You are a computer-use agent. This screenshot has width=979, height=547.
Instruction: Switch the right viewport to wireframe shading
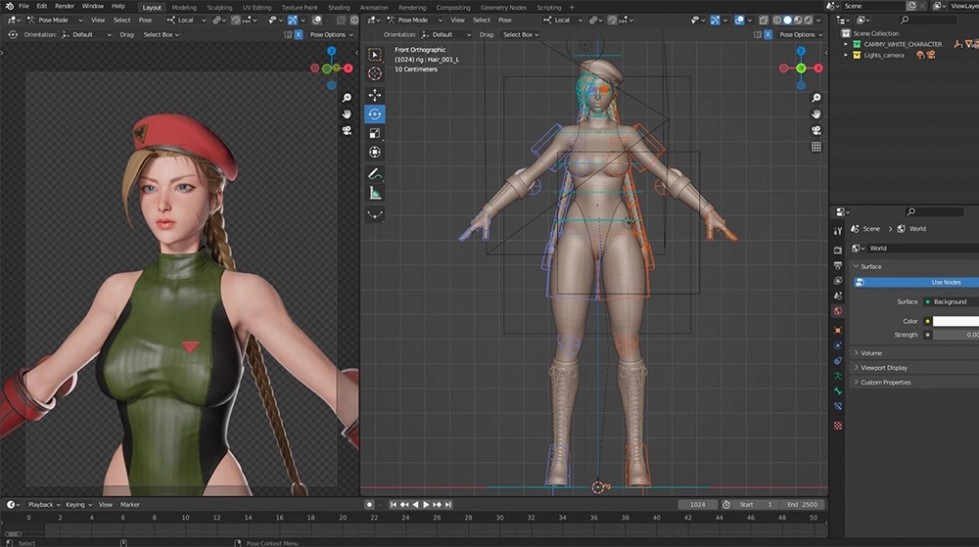[777, 20]
